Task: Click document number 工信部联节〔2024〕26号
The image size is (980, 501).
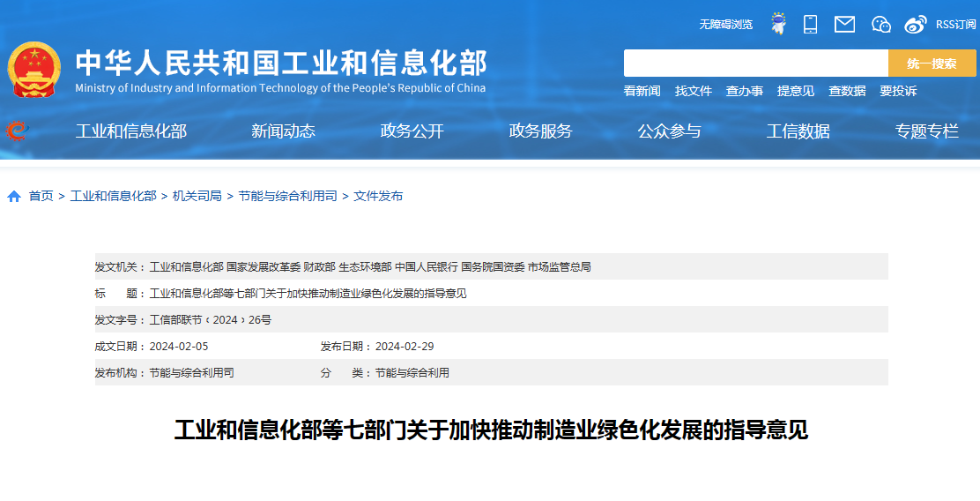Action: click(x=211, y=320)
